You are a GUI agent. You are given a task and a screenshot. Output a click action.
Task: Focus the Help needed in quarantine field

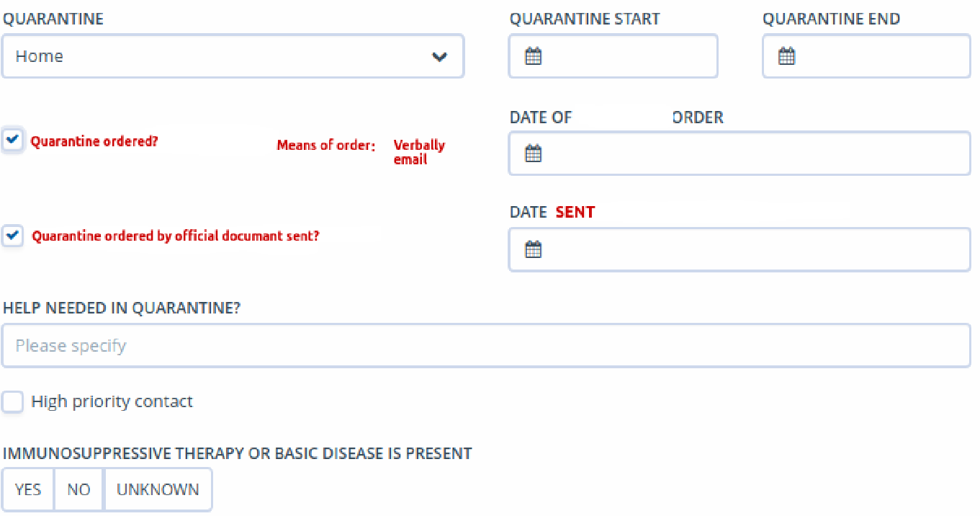(x=486, y=346)
